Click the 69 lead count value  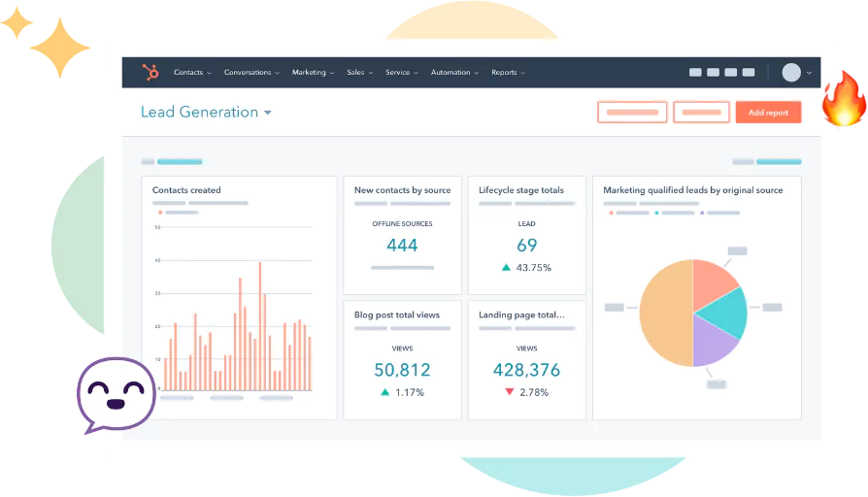pyautogui.click(x=527, y=246)
